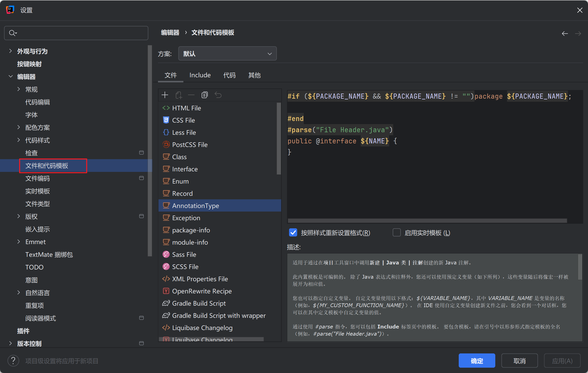Viewport: 588px width, 373px height.
Task: Uncheck 按照样式重新设置格式 checkbox
Action: click(x=293, y=232)
